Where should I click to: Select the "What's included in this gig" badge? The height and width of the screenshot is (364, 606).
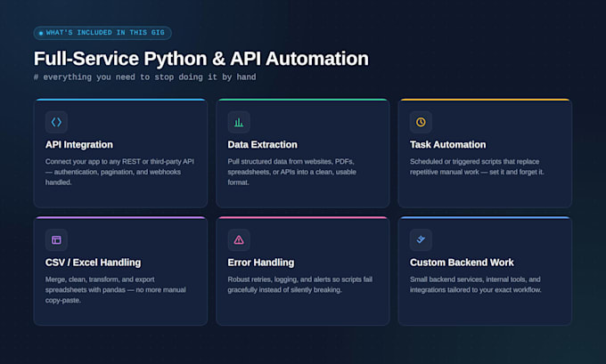click(x=102, y=33)
